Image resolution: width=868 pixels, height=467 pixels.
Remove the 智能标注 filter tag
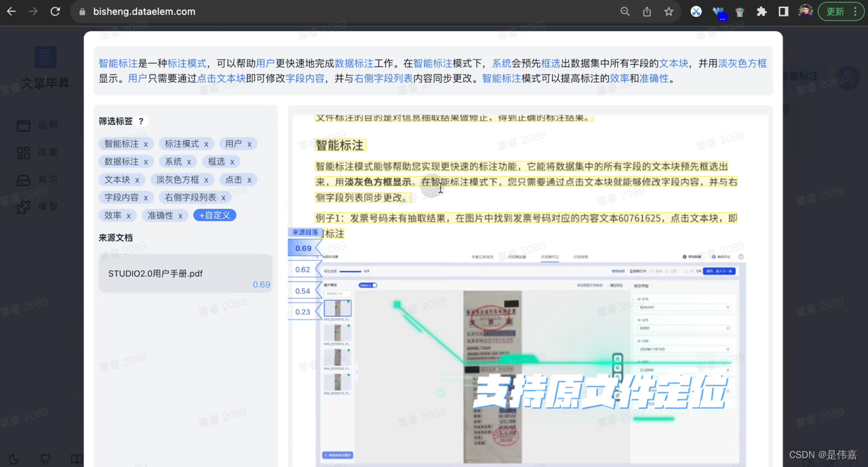[x=146, y=143]
